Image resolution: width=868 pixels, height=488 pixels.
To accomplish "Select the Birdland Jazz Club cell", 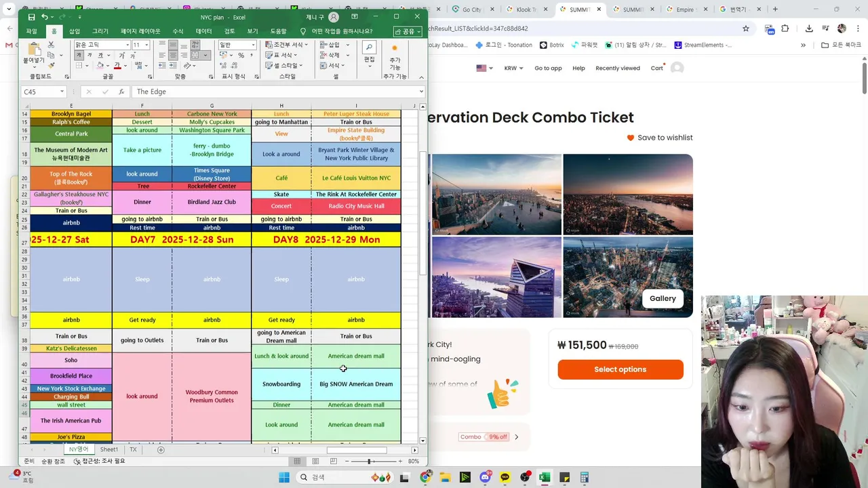I will point(212,202).
